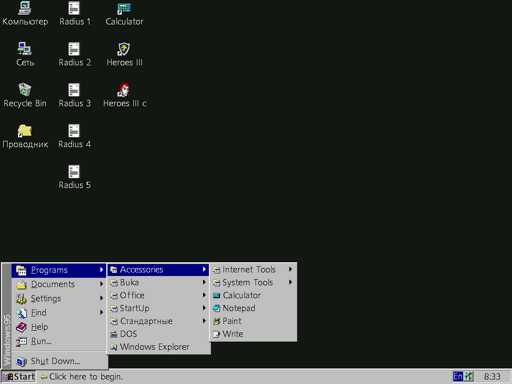Select the Radius 3 document icon
Viewport: 512px width, 384px height.
click(x=74, y=96)
